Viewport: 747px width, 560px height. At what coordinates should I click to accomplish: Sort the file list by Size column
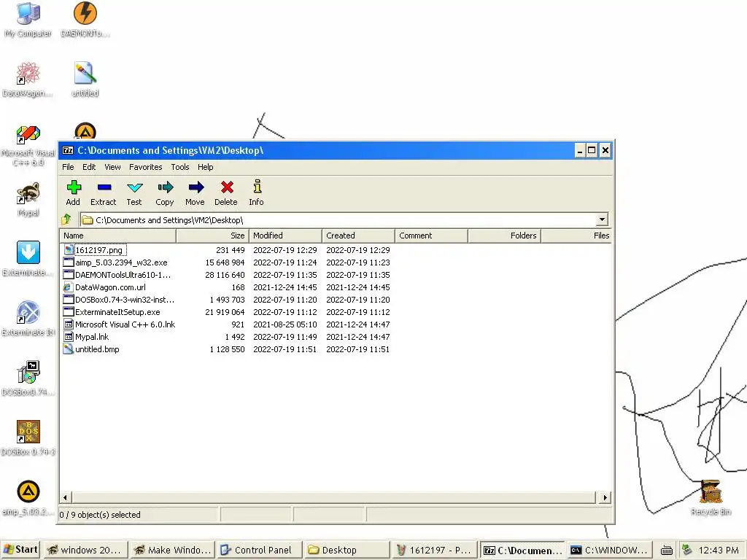[x=212, y=236]
